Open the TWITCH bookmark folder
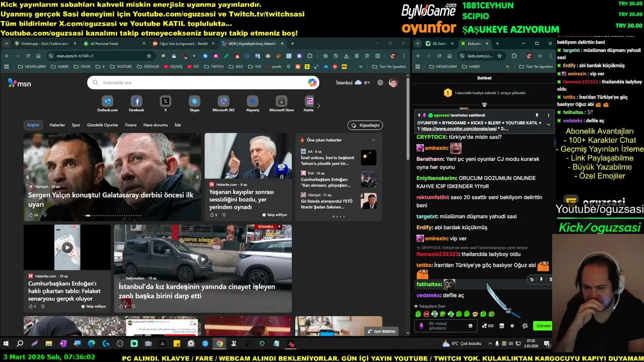644x362 pixels. tap(214, 66)
